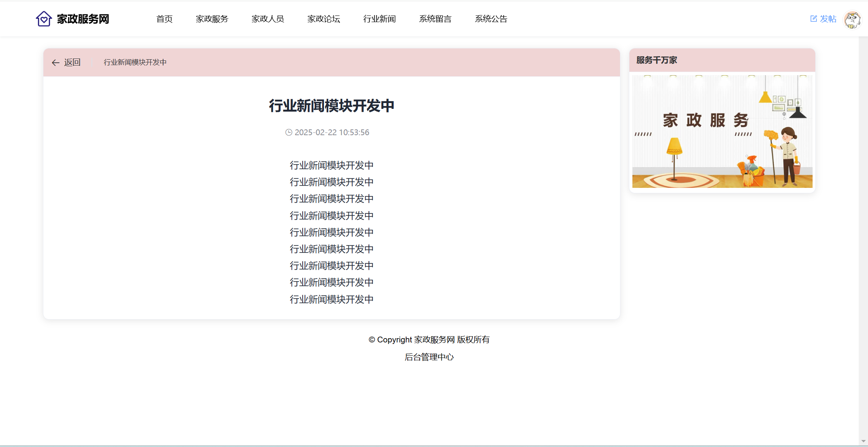The image size is (868, 447).
Task: Click the 家政服务 banner image
Action: tap(722, 131)
